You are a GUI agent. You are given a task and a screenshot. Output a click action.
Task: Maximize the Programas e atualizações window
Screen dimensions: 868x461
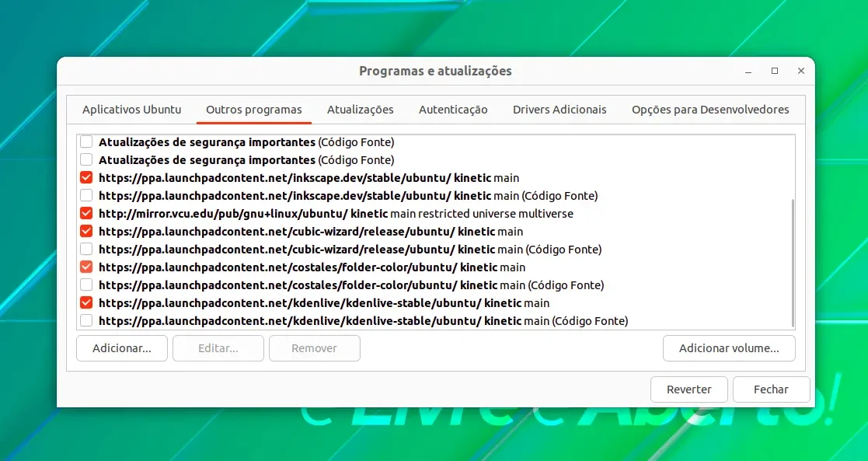pyautogui.click(x=775, y=71)
